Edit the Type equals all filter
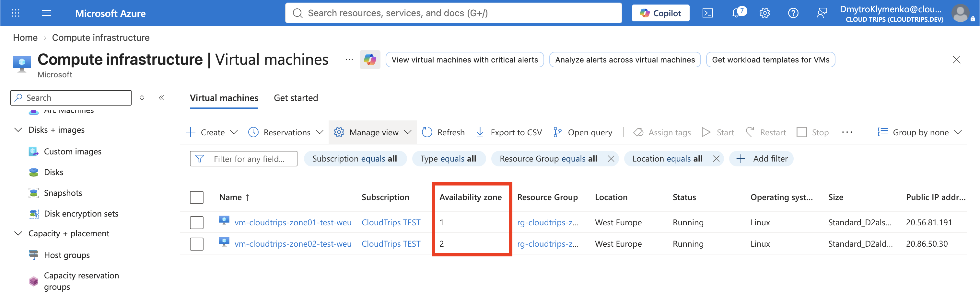Viewport: 980px width, 292px height. 449,159
